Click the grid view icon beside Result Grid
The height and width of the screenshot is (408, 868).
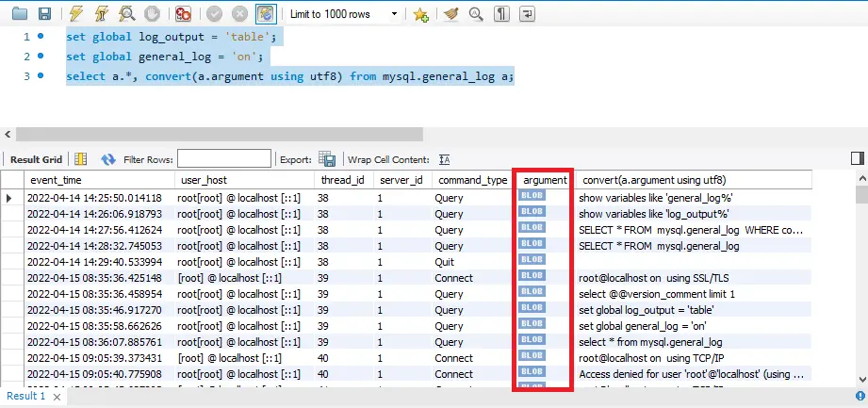click(81, 159)
